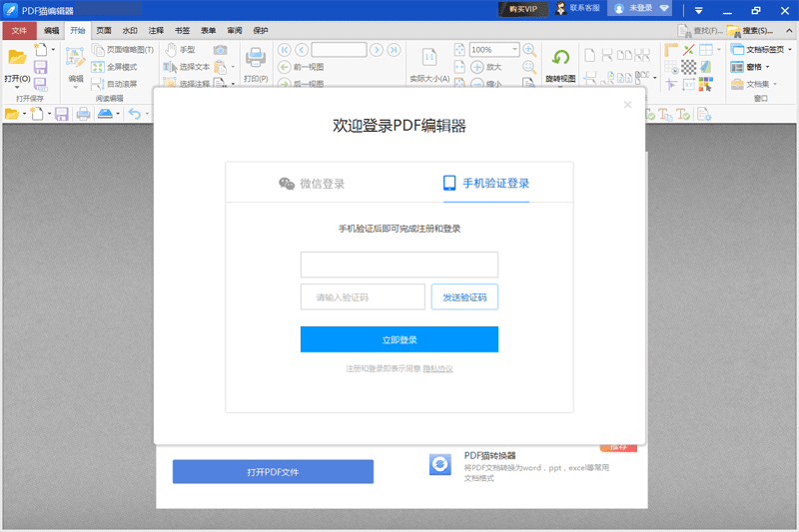Switch to WeChat login (微信登录) tab
This screenshot has height=532, width=799.
coord(312,184)
